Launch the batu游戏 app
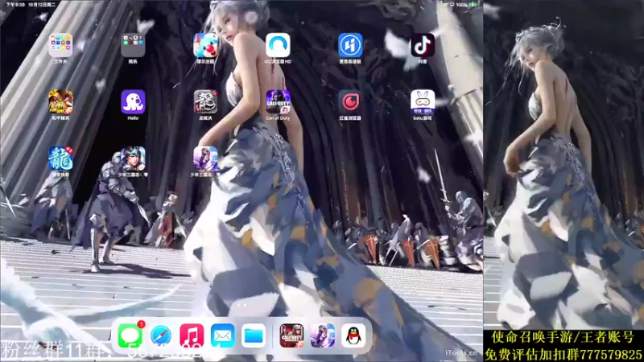The width and height of the screenshot is (644, 362). 423,102
